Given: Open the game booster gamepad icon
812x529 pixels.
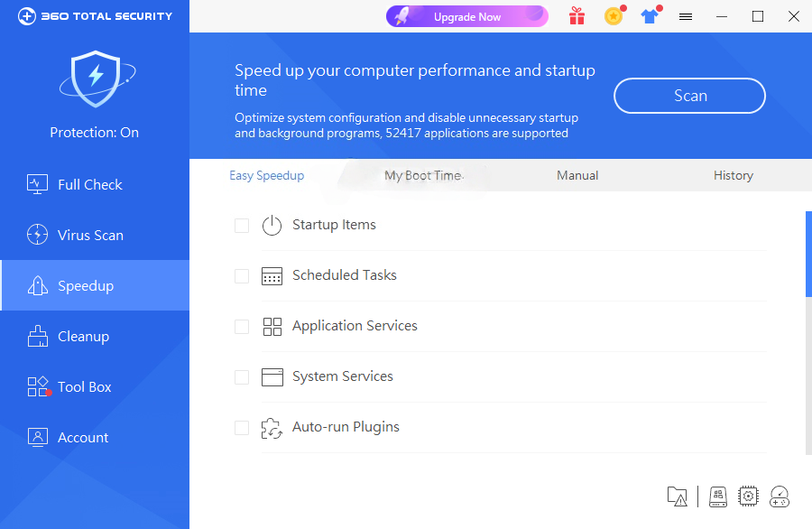Looking at the screenshot, I should 780,497.
